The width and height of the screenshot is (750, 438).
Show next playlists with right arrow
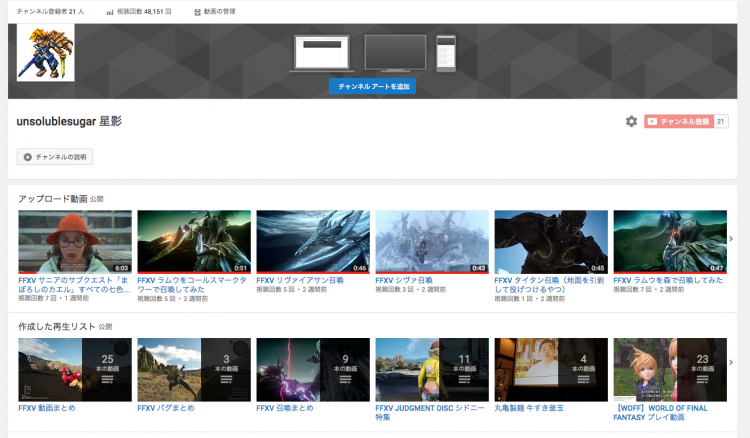[x=731, y=362]
